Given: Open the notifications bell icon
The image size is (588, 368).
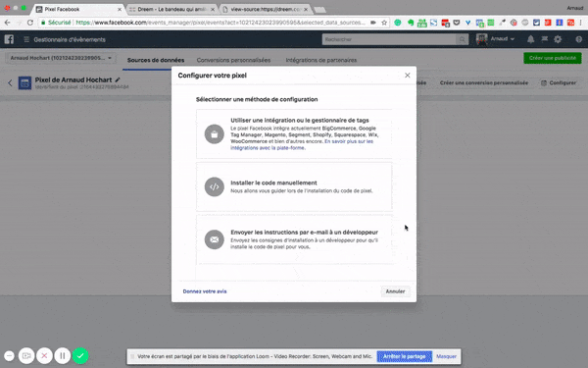Looking at the screenshot, I should pyautogui.click(x=530, y=39).
